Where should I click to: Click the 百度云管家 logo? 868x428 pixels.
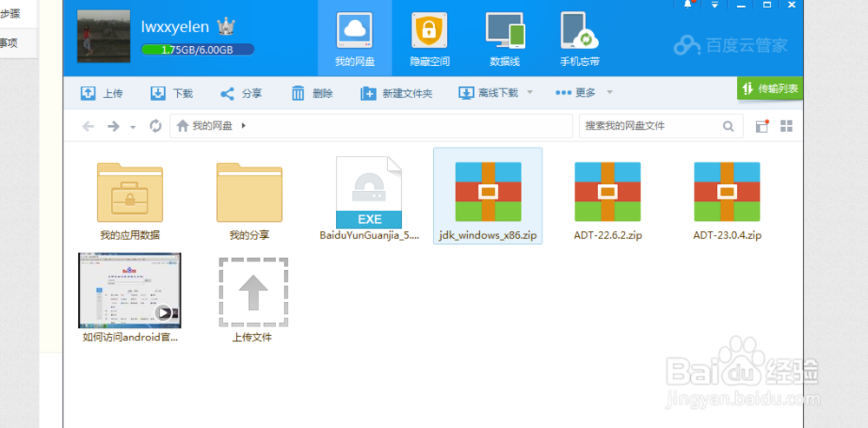pos(731,45)
